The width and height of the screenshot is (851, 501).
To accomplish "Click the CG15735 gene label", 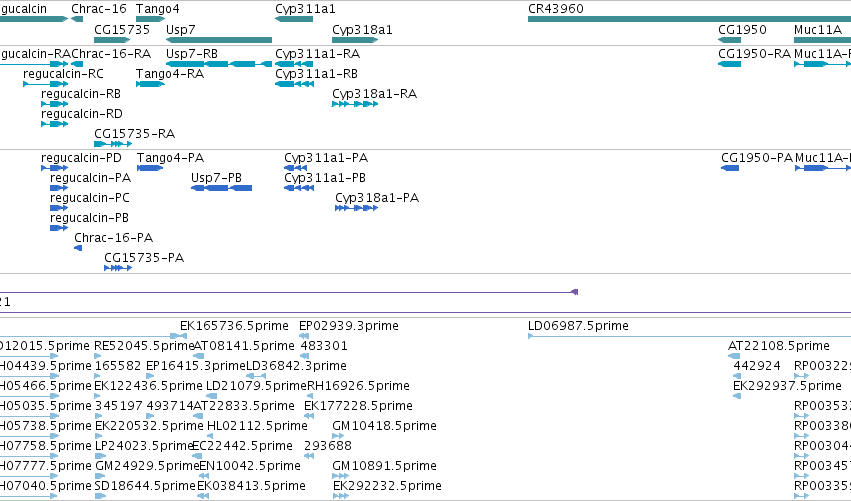I will pyautogui.click(x=122, y=29).
